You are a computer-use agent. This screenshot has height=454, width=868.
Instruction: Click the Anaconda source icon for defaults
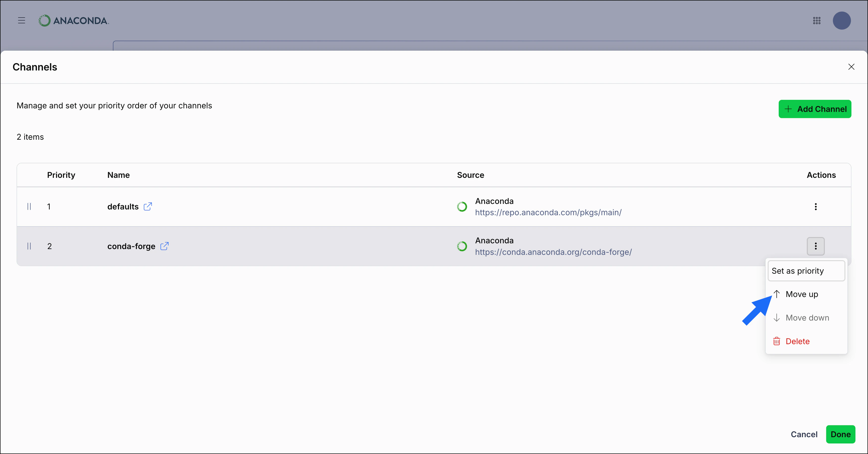coord(462,206)
